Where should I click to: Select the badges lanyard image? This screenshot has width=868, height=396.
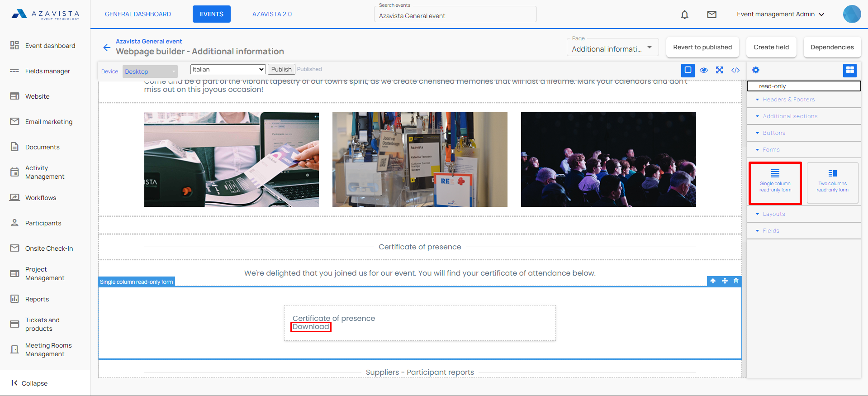click(420, 159)
